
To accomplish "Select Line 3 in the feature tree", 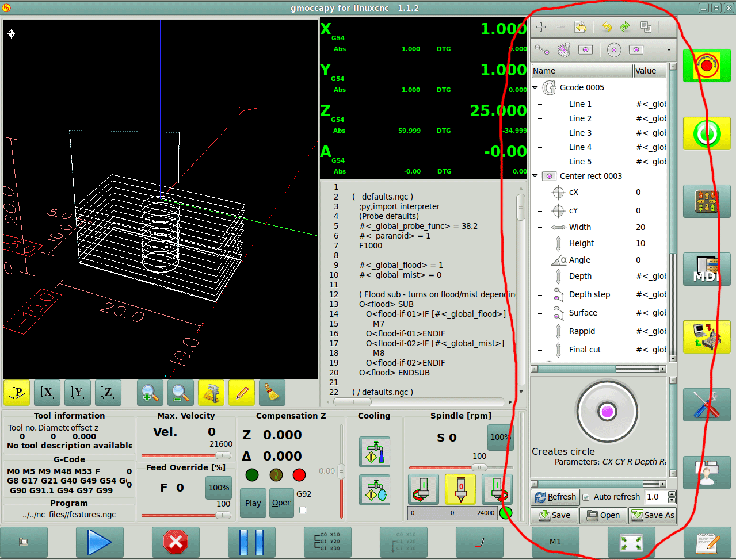I will tap(580, 133).
